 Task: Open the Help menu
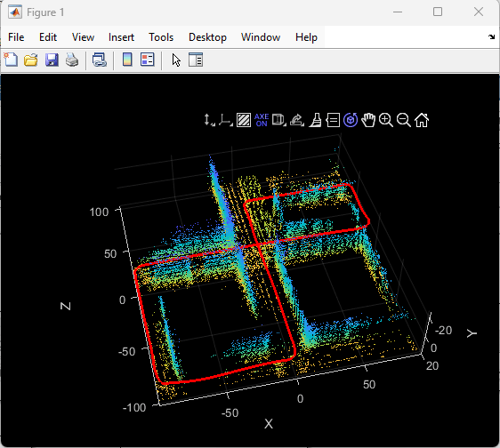(x=306, y=37)
